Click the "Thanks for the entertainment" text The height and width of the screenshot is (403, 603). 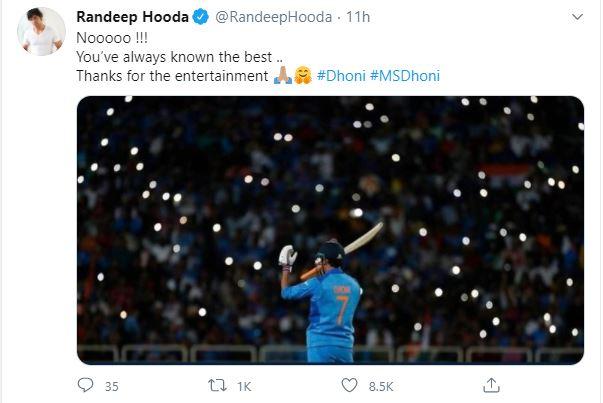tap(172, 76)
